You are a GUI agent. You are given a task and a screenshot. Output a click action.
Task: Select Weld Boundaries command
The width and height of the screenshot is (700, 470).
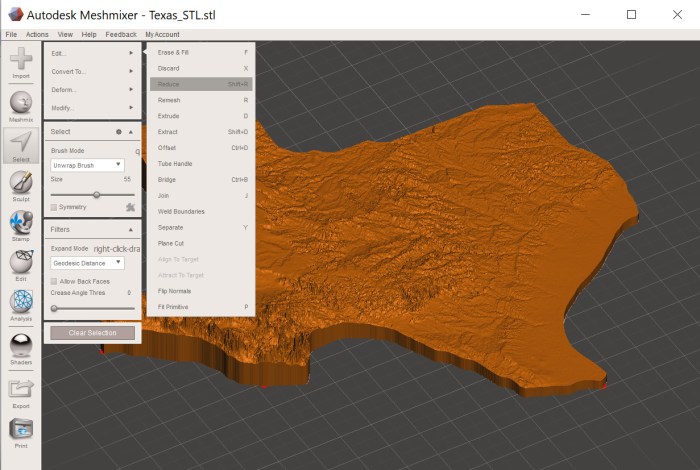click(x=201, y=212)
